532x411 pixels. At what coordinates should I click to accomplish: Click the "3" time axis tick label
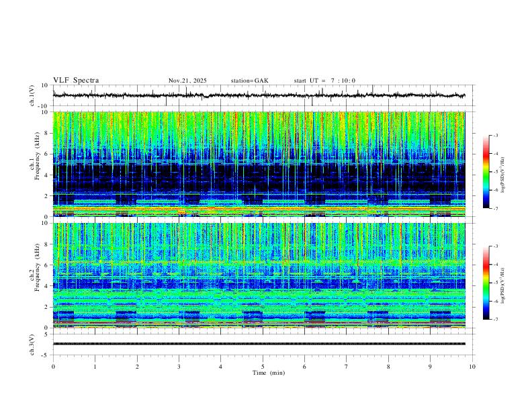point(179,367)
